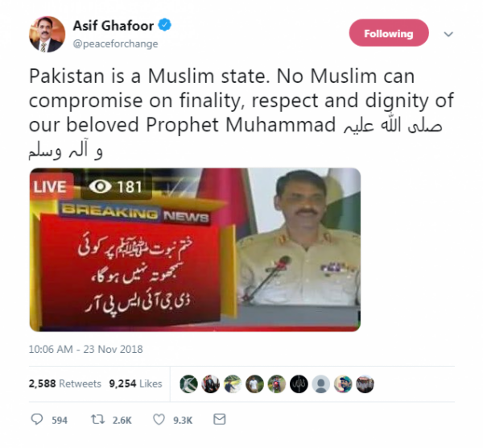The image size is (483, 448).
Task: Open the @peaceforchange handle
Action: [115, 44]
